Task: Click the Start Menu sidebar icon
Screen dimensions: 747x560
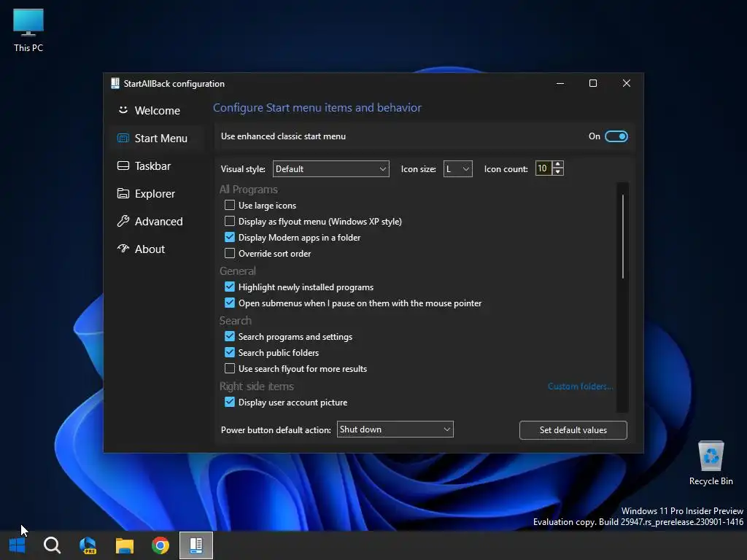Action: tap(123, 138)
